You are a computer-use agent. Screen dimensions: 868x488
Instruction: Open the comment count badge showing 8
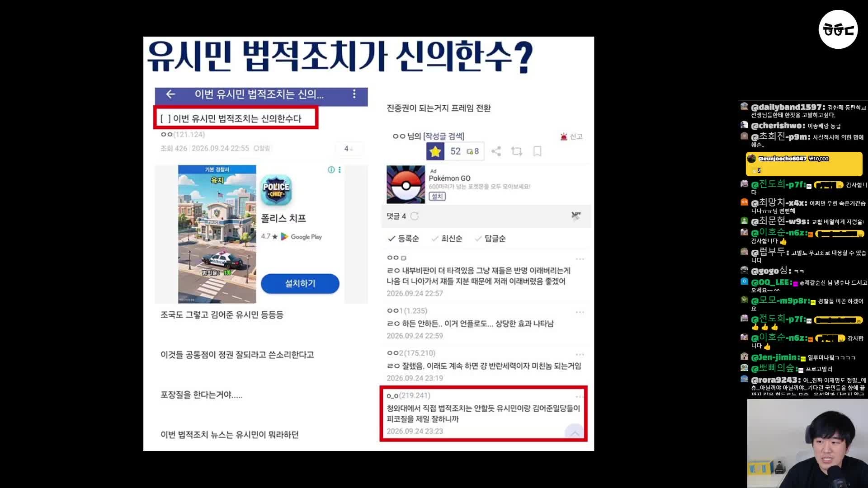(473, 151)
